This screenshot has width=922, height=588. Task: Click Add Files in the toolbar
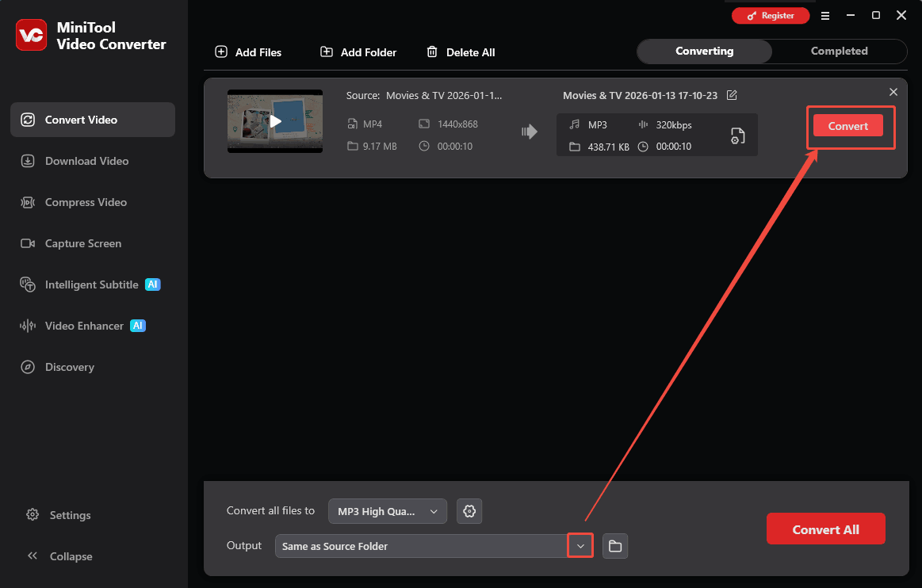click(x=248, y=52)
